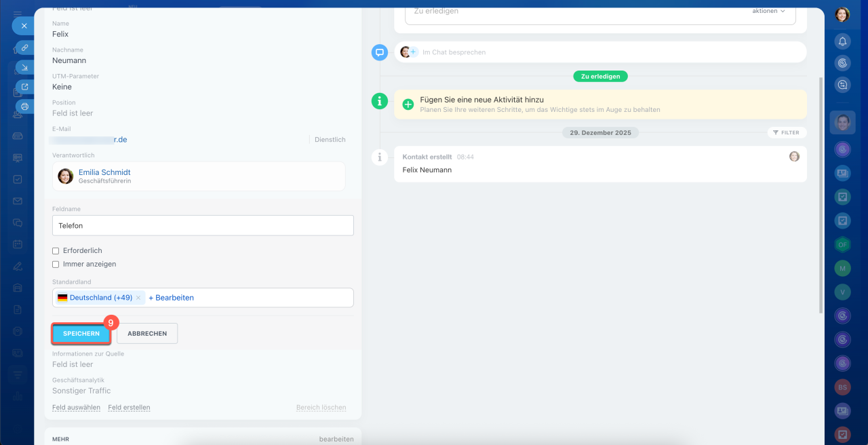
Task: Click bearbeiten in the MEHR section
Action: pyautogui.click(x=336, y=439)
